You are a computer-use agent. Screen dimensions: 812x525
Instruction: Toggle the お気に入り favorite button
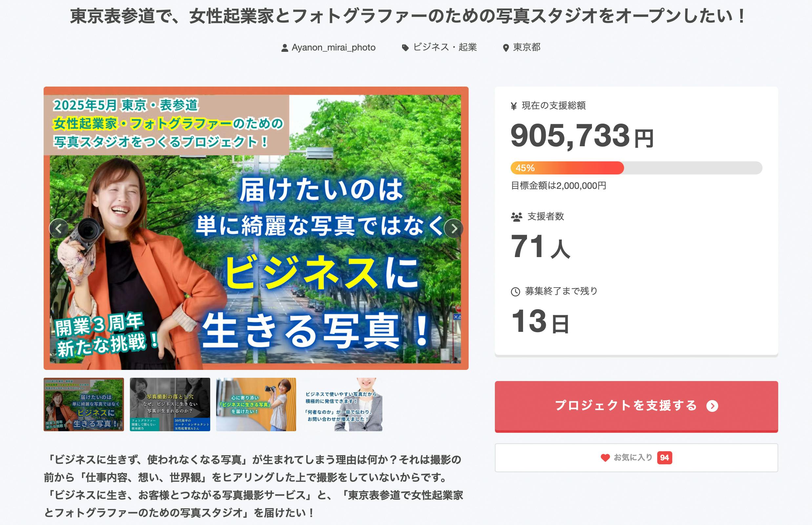[636, 457]
